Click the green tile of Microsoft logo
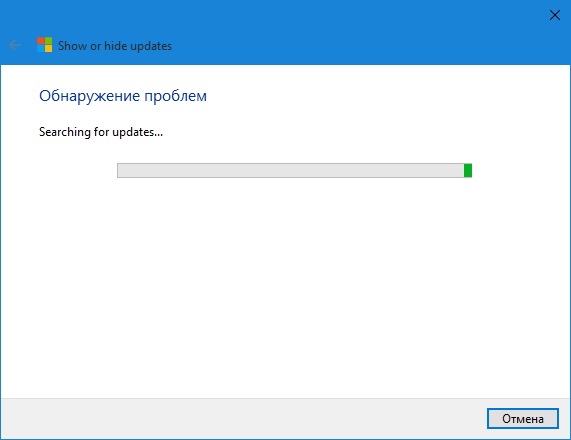This screenshot has width=571, height=440. pyautogui.click(x=48, y=40)
